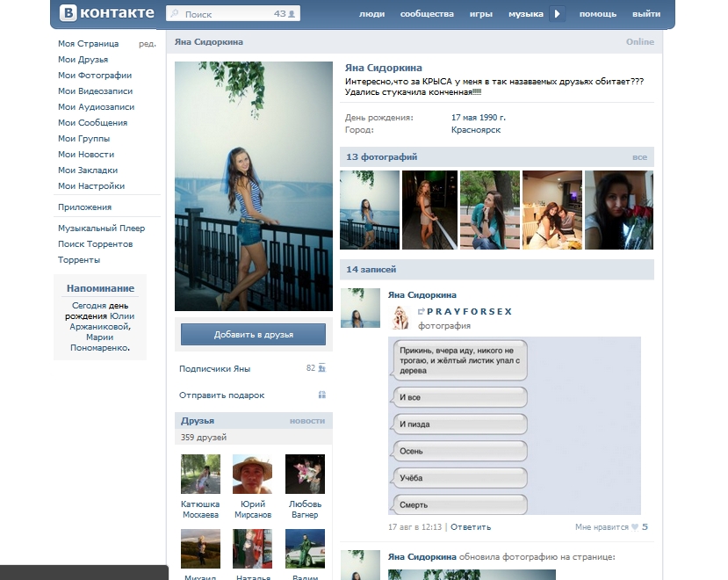Open PRAYFORSEX community avatar

click(400, 317)
